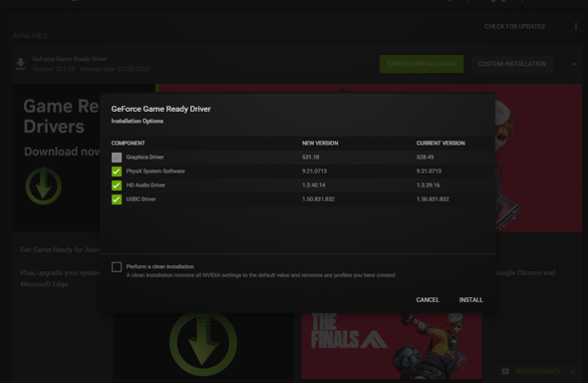588x383 pixels.
Task: Click the 1.3.39.16 current version value
Action: [x=428, y=186]
